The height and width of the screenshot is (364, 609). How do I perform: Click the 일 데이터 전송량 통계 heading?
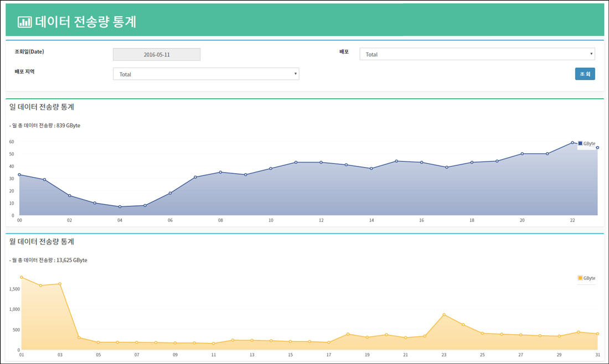(42, 107)
